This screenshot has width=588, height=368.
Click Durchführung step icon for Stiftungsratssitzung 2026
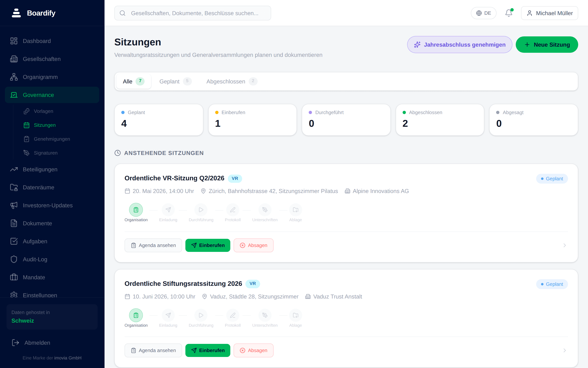click(x=201, y=315)
